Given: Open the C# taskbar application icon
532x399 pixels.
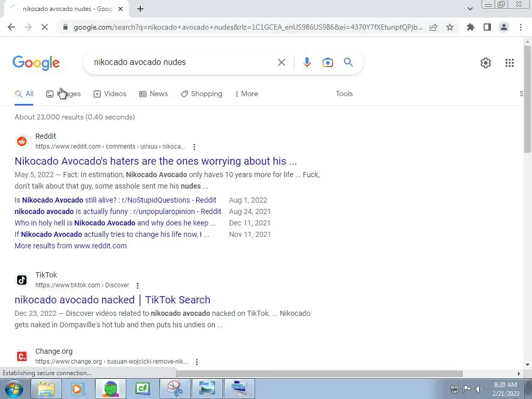Looking at the screenshot, I should point(142,389).
